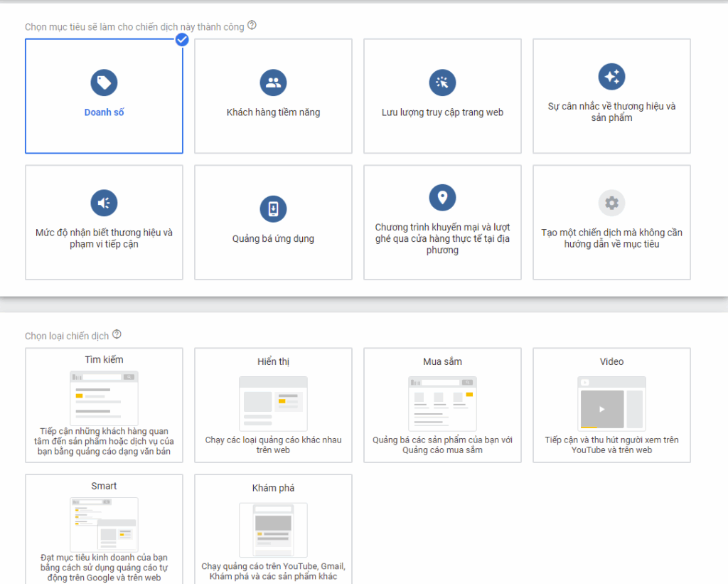Select the Khách hàng tiềm năng objective card
The width and height of the screenshot is (728, 584).
273,96
